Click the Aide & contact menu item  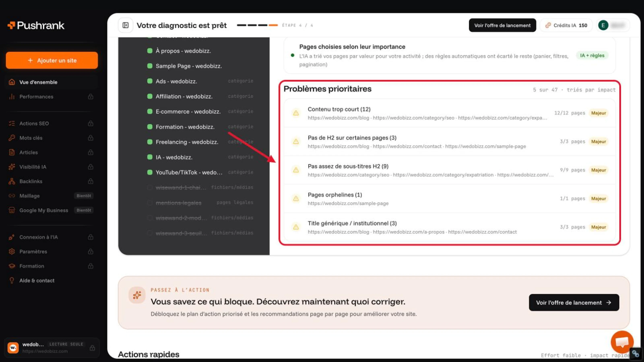coord(52,281)
